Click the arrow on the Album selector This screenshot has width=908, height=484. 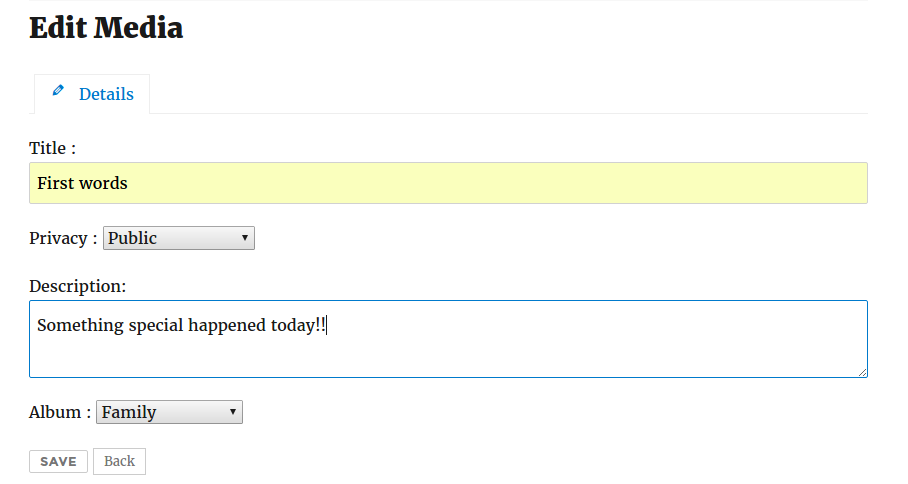click(233, 412)
